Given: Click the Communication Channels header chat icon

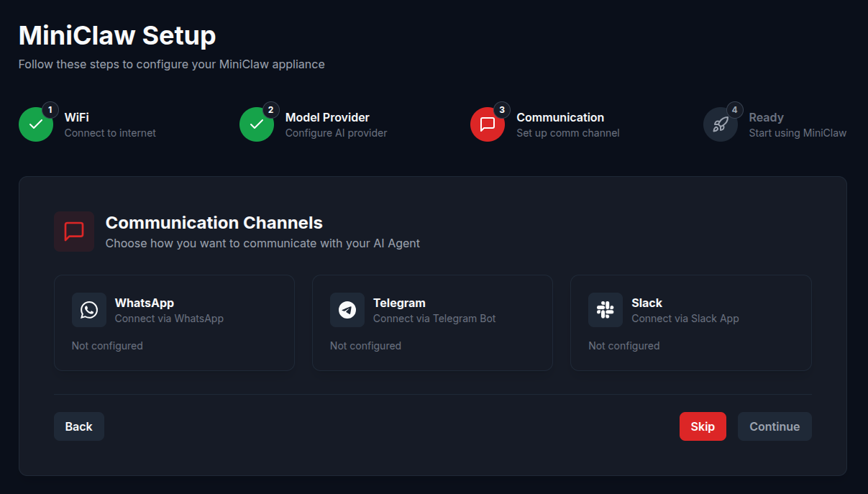Looking at the screenshot, I should 74,232.
